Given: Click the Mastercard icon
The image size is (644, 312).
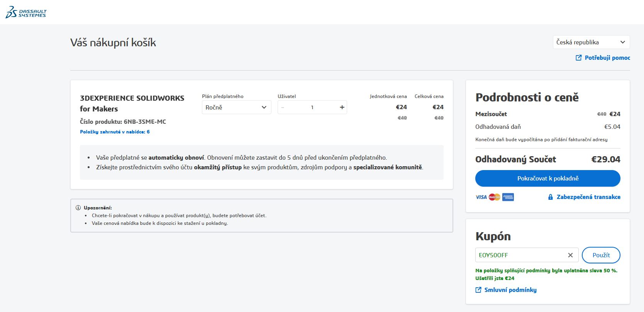Looking at the screenshot, I should (494, 197).
